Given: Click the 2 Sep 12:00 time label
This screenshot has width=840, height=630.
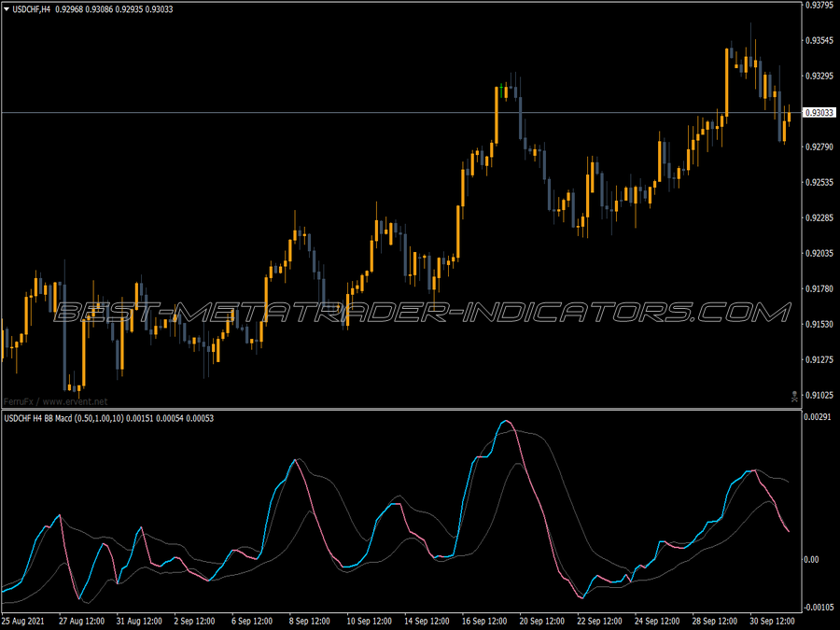Looking at the screenshot, I should [194, 622].
